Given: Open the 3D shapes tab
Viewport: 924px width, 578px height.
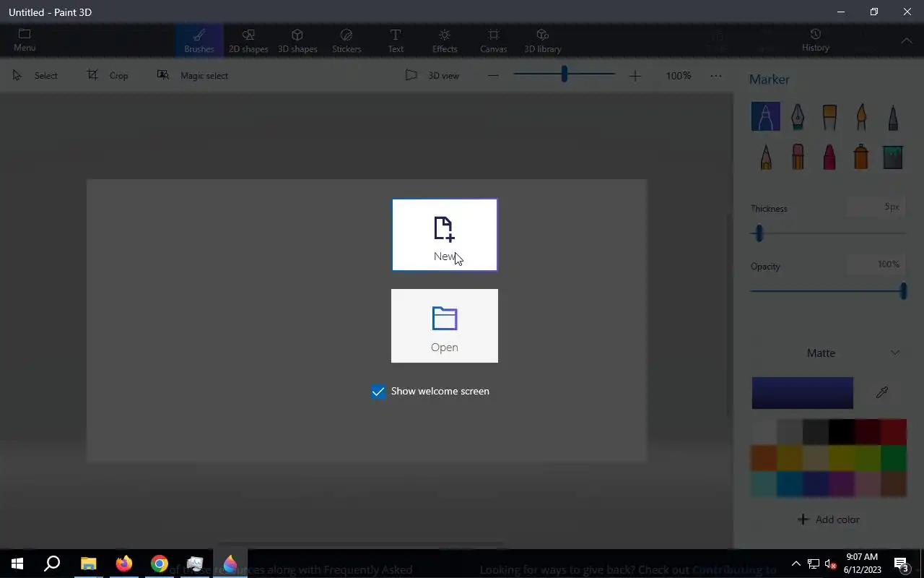Looking at the screenshot, I should [297, 40].
